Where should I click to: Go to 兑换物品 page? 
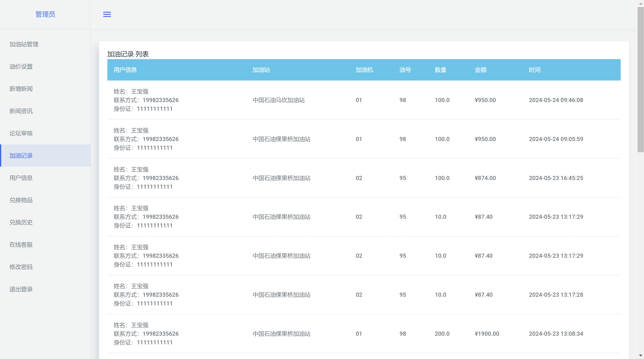coord(45,200)
